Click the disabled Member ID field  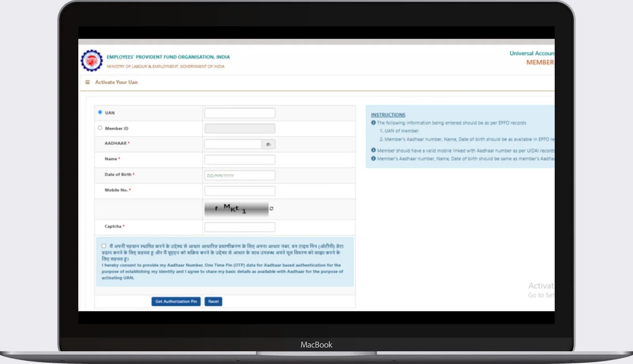pyautogui.click(x=240, y=129)
